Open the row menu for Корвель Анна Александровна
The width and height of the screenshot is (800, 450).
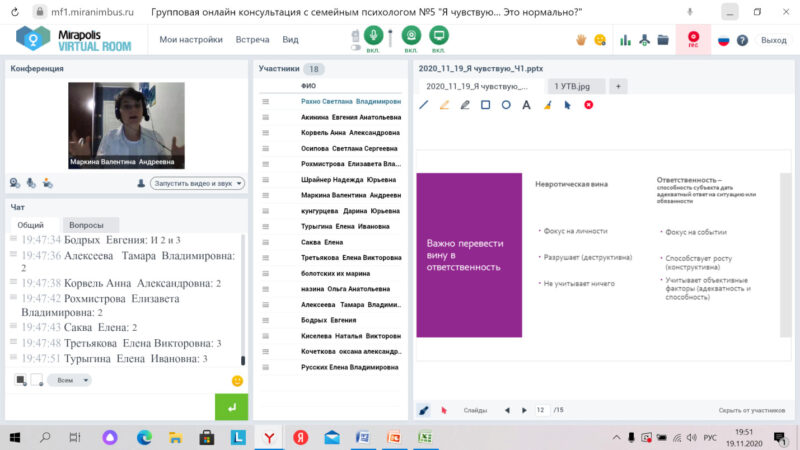point(265,133)
